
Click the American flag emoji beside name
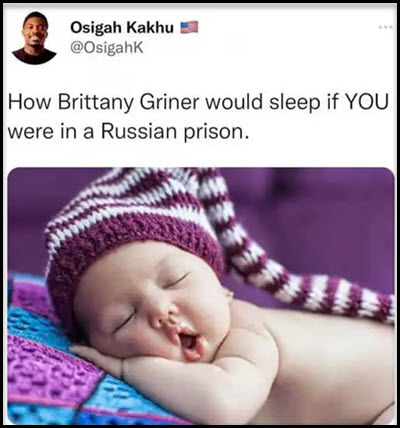coord(189,27)
